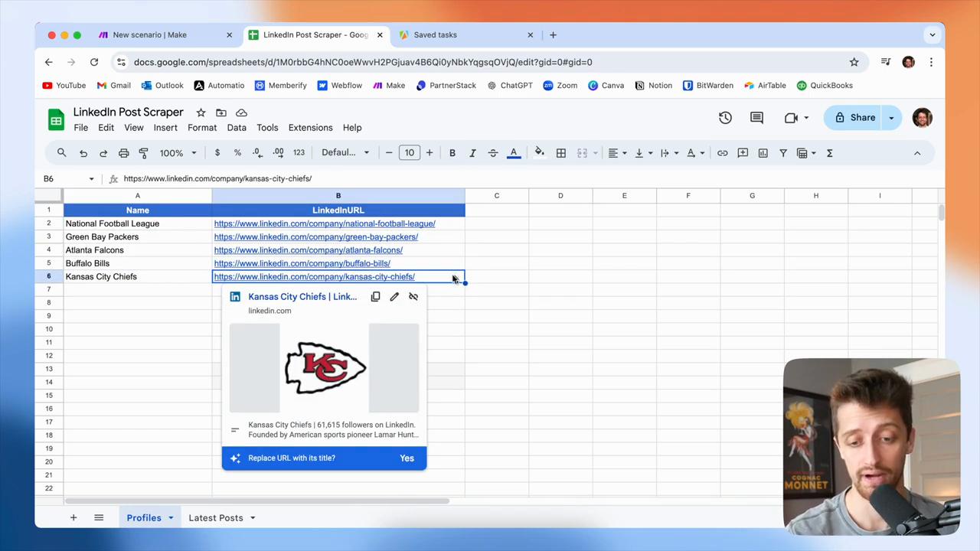980x551 pixels.
Task: Bookmark this page with the star icon
Action: click(x=854, y=62)
